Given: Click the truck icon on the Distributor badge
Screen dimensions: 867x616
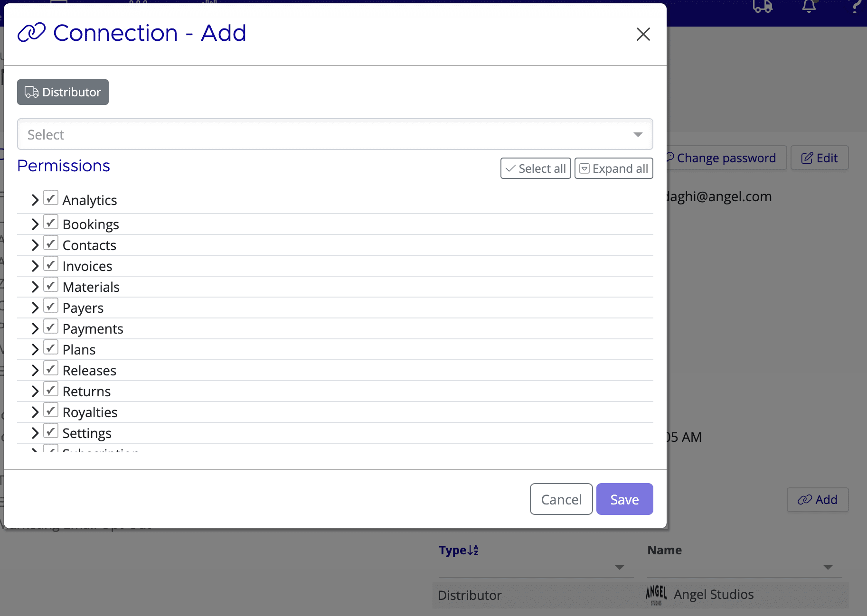Looking at the screenshot, I should coord(31,92).
